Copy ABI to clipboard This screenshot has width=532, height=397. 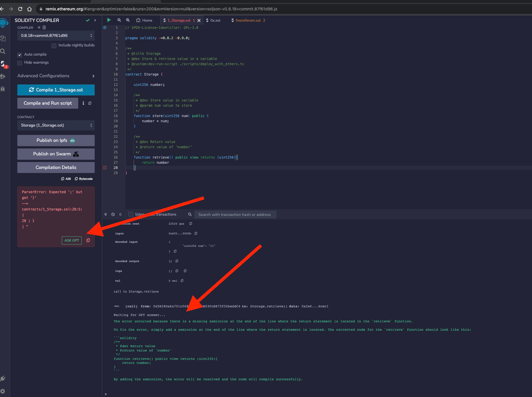point(66,179)
